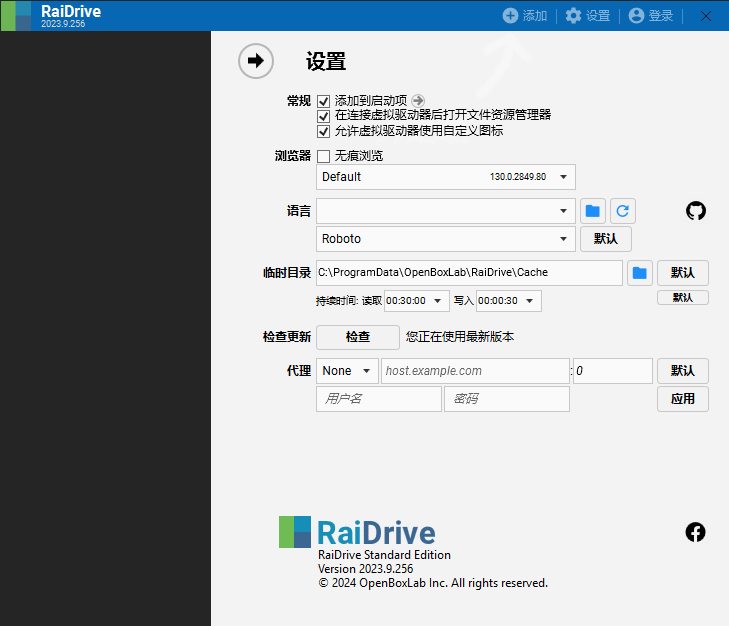Click the 检查 update button
Viewport: 729px width, 626px height.
click(358, 337)
